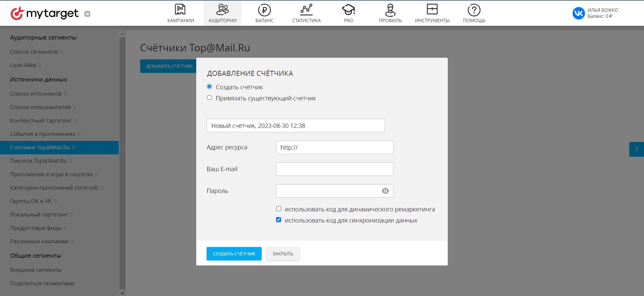Click the small VK badge beside logo

pos(87,14)
